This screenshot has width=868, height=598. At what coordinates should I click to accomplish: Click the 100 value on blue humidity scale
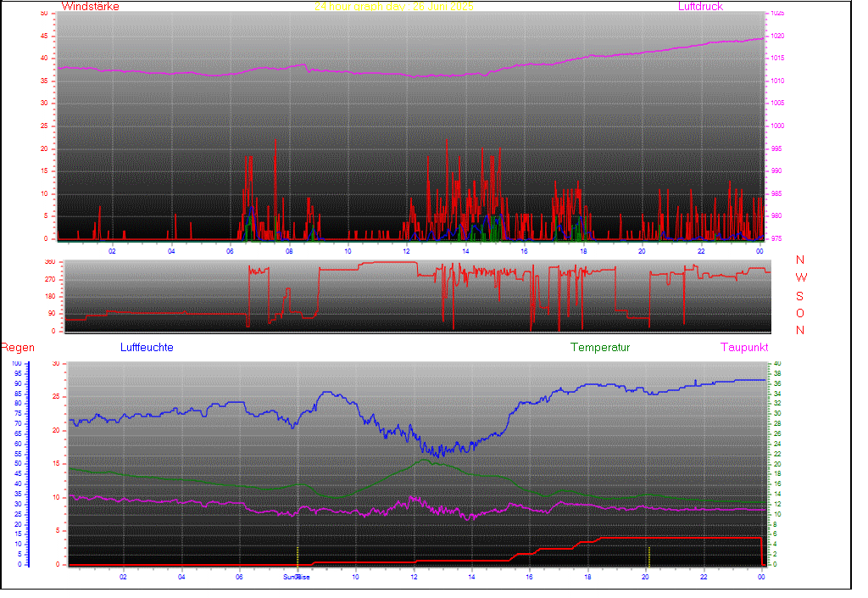pos(17,364)
